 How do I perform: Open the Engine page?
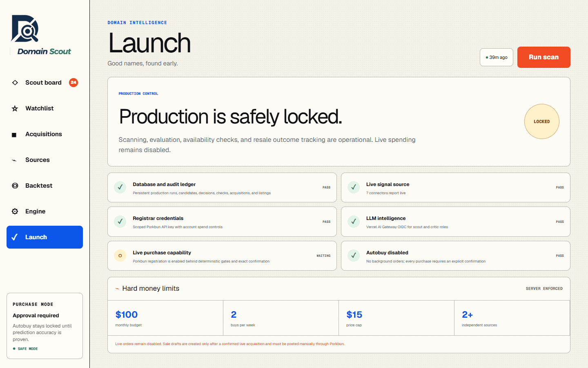(45, 211)
